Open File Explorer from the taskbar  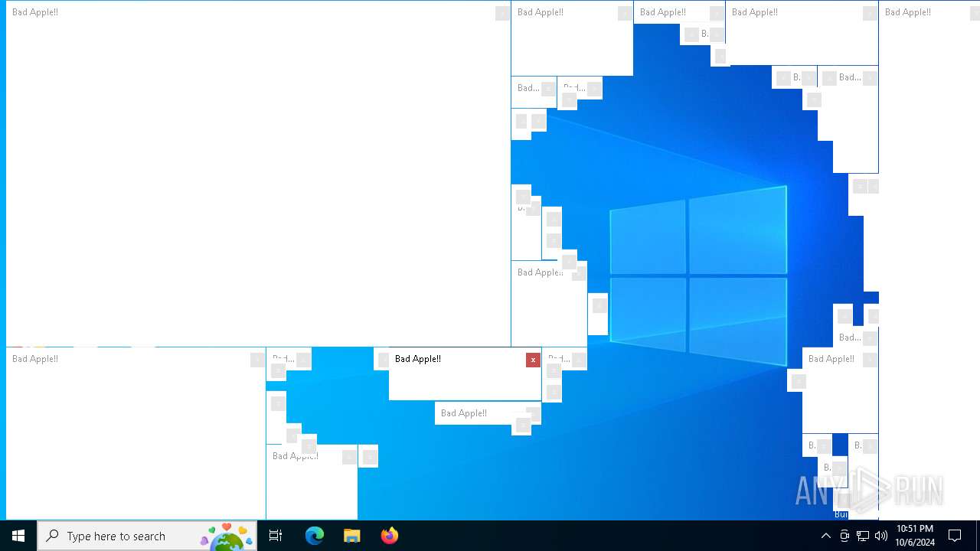point(352,536)
